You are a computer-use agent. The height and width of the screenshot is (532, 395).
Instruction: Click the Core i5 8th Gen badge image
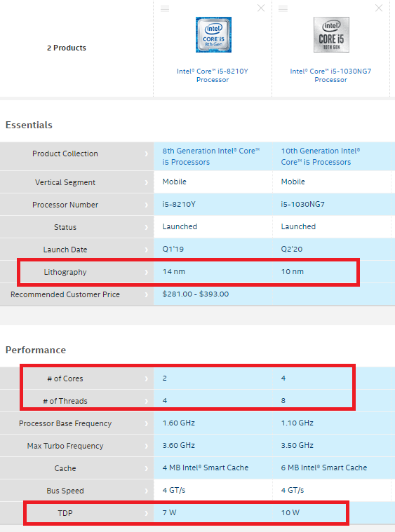213,34
